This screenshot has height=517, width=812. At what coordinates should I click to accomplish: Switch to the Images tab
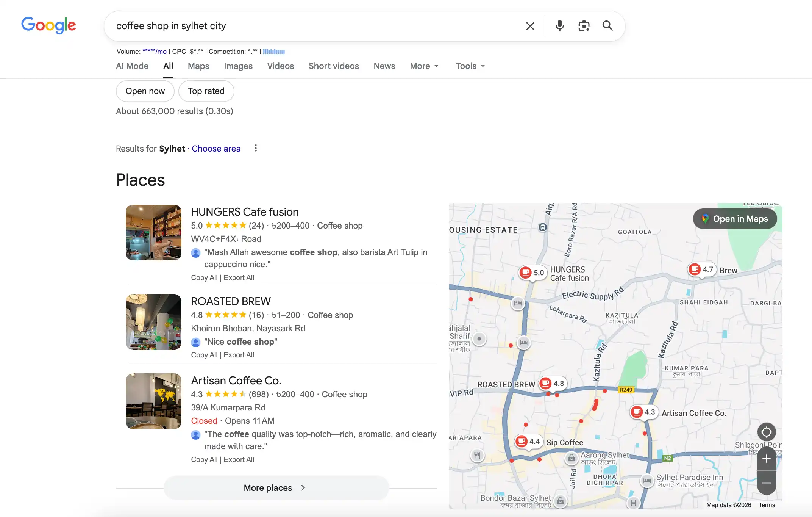pos(238,66)
